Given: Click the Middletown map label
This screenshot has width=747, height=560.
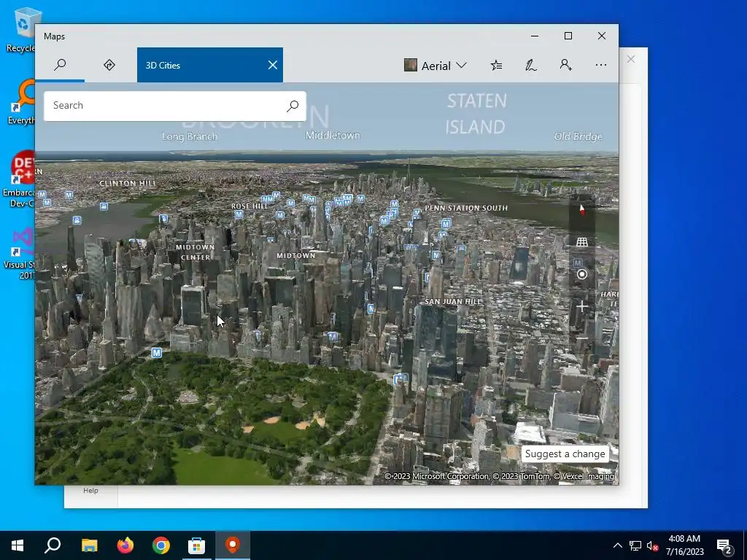Looking at the screenshot, I should (333, 135).
